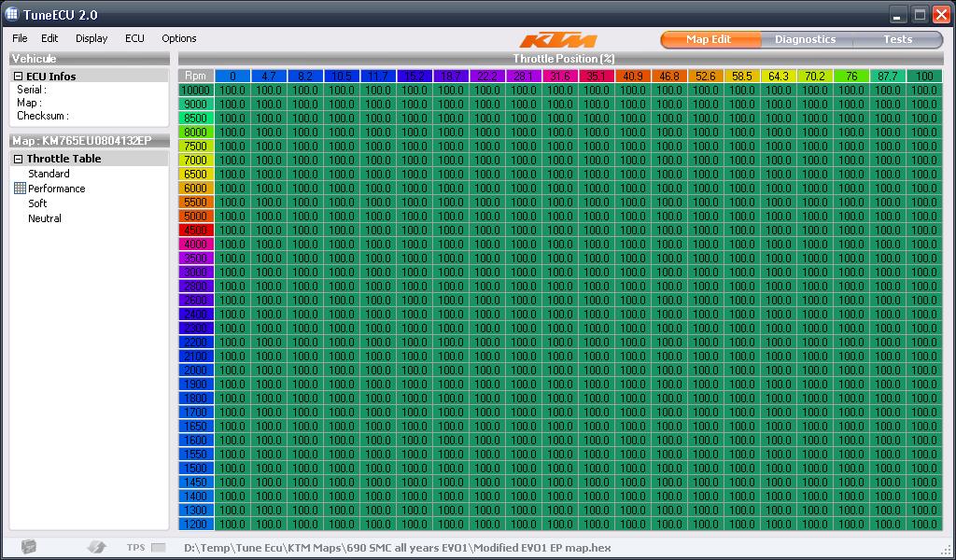The height and width of the screenshot is (560, 956).
Task: Click the Serial field in ECU Infos
Action: [32, 90]
